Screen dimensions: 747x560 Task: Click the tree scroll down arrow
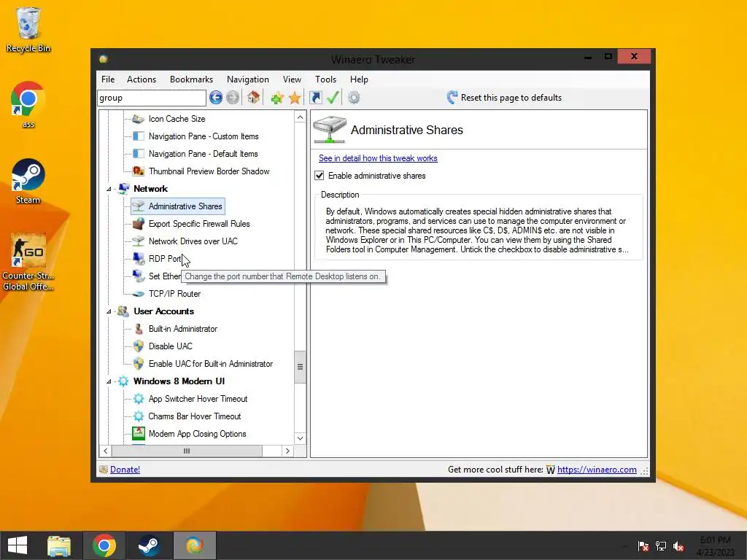tap(300, 438)
